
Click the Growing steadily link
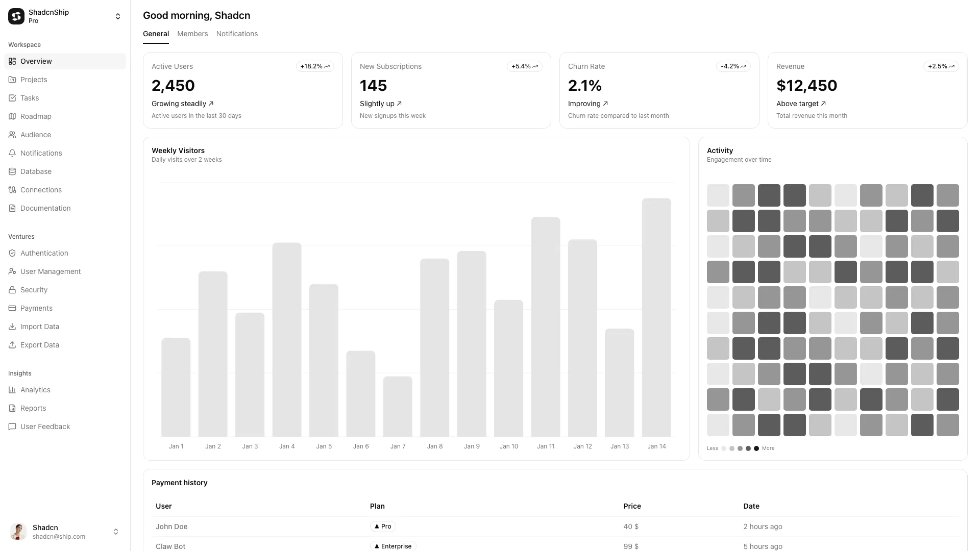(182, 104)
